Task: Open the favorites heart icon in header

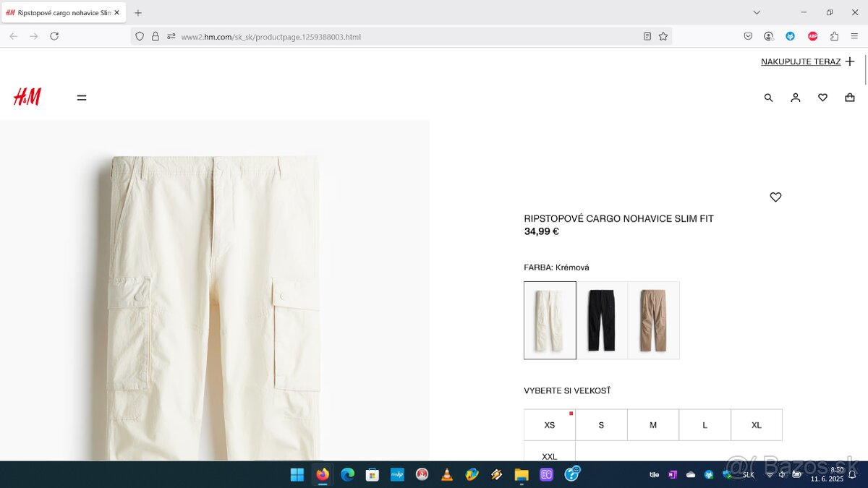Action: (822, 97)
